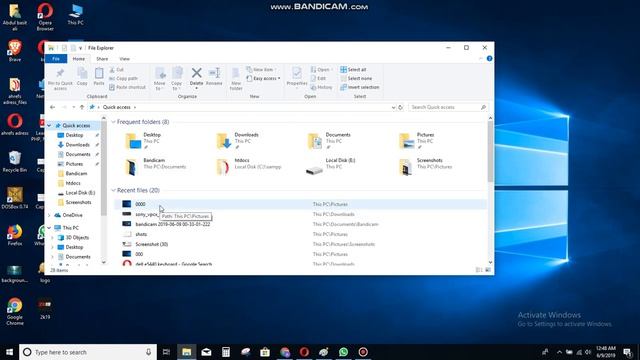Open the action center notification icon

pyautogui.click(x=627, y=352)
